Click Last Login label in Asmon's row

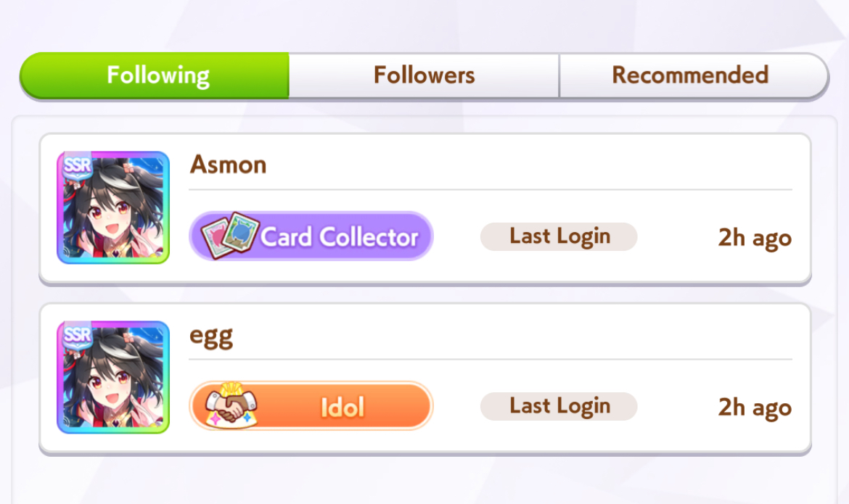click(559, 236)
